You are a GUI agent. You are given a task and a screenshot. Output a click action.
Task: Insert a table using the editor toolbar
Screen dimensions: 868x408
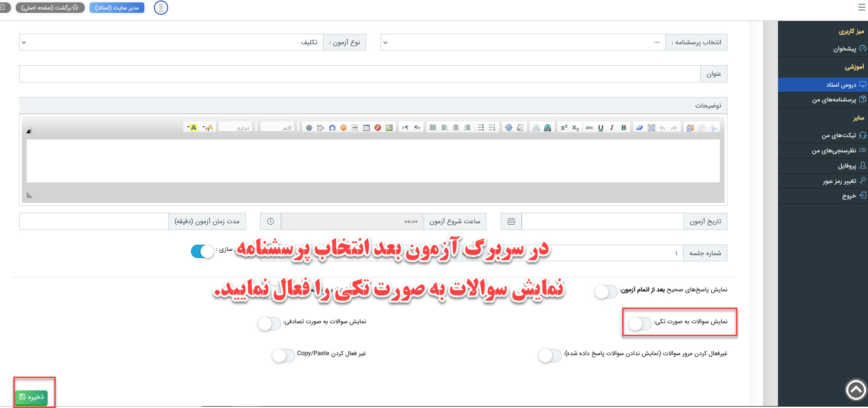click(x=366, y=128)
